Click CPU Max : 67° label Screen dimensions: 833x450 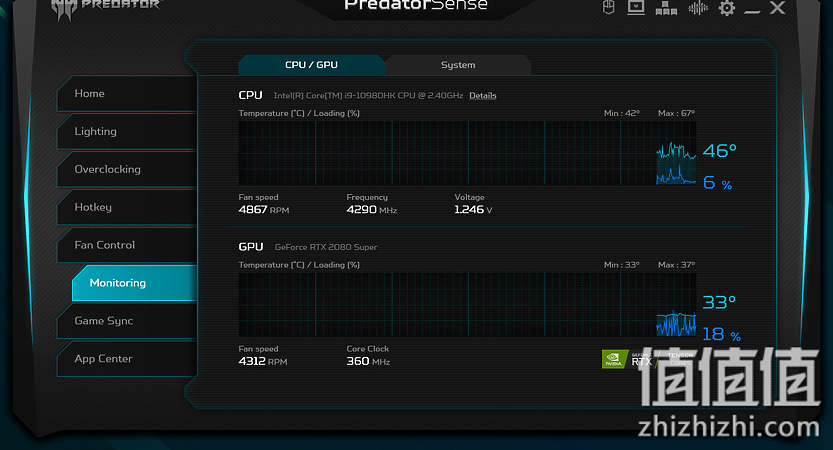(x=676, y=113)
